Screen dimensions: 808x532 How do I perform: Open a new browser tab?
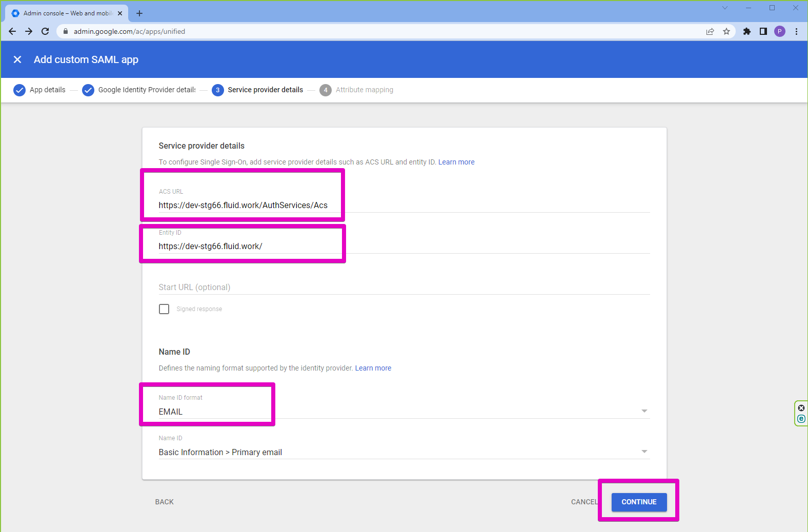[139, 13]
